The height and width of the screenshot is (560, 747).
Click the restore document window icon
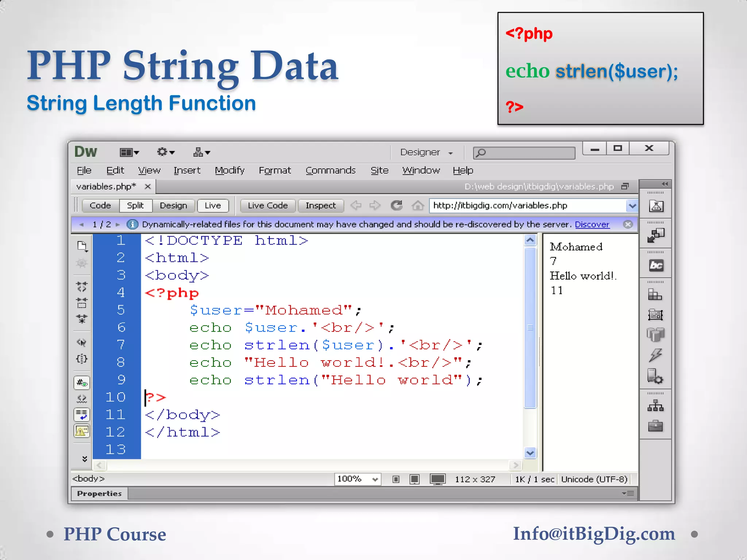tap(625, 186)
